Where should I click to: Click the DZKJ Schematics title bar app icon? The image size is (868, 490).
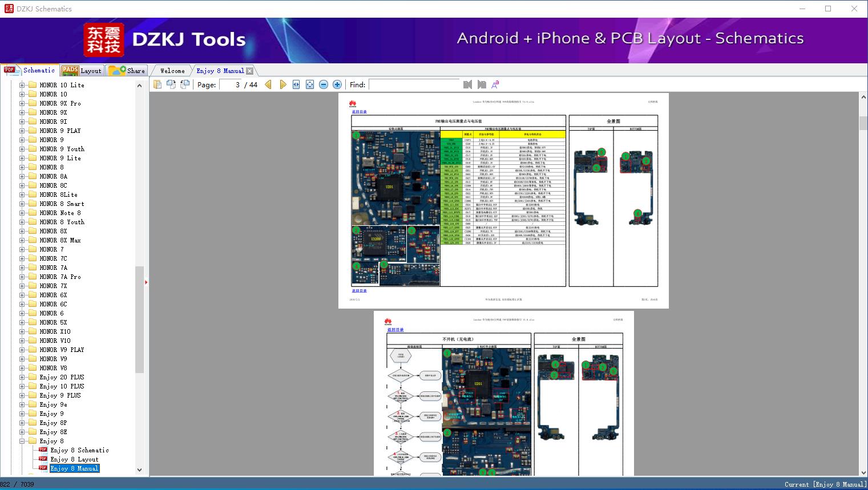pyautogui.click(x=9, y=9)
